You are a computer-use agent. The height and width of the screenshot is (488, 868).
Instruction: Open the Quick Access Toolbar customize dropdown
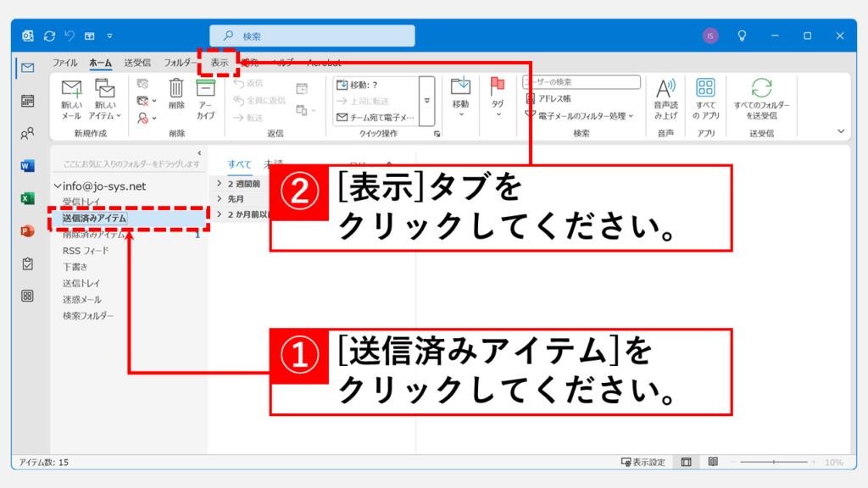(x=109, y=36)
